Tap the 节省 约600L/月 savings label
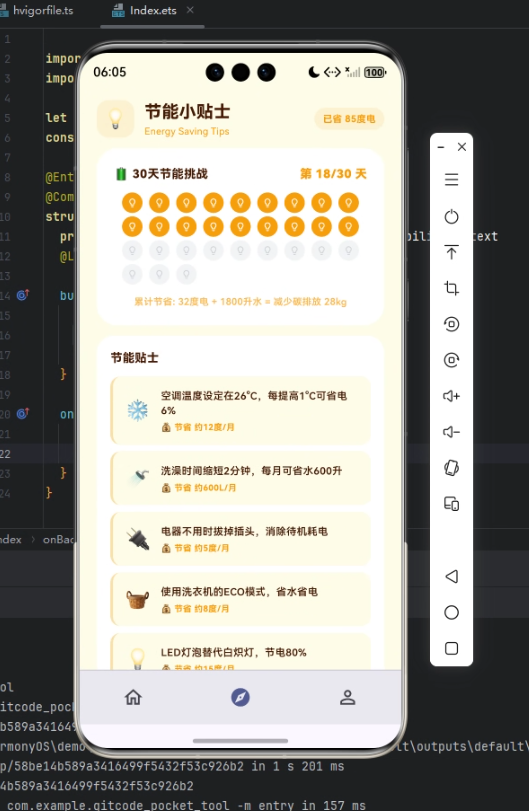Image resolution: width=529 pixels, height=811 pixels. click(x=199, y=488)
